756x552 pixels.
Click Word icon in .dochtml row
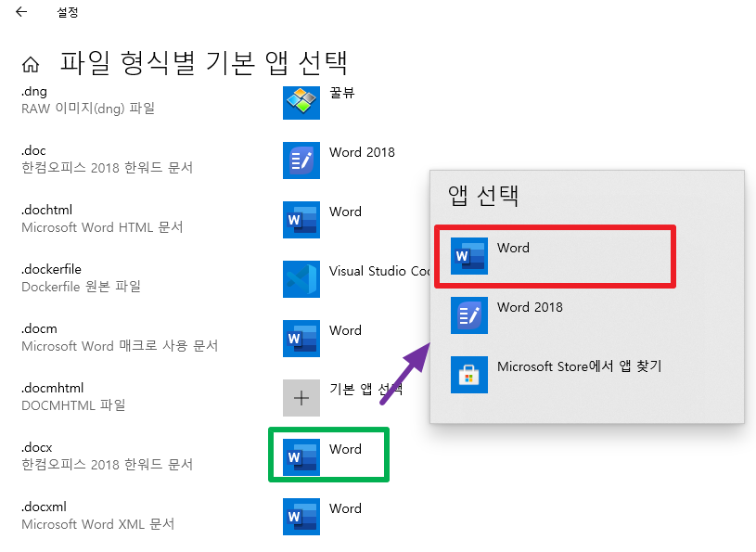[301, 220]
